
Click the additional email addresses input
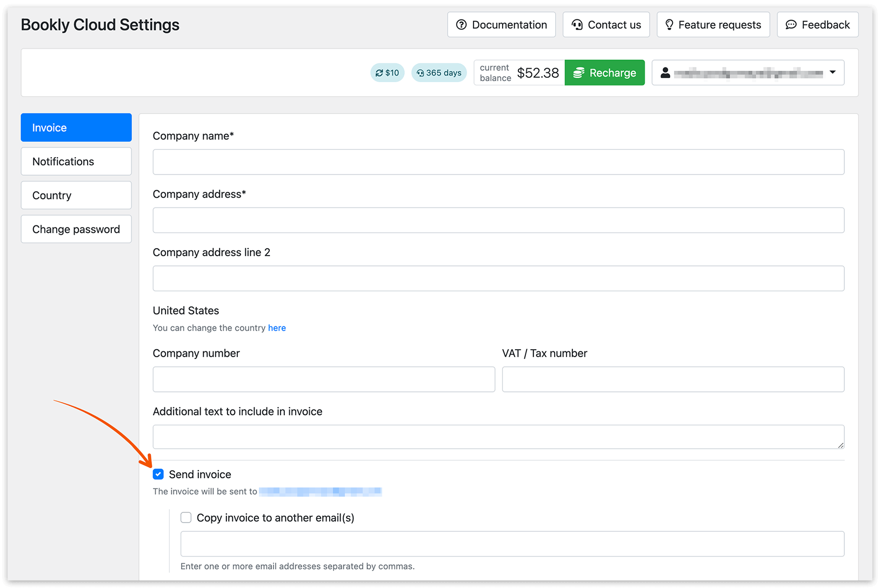[x=512, y=544]
